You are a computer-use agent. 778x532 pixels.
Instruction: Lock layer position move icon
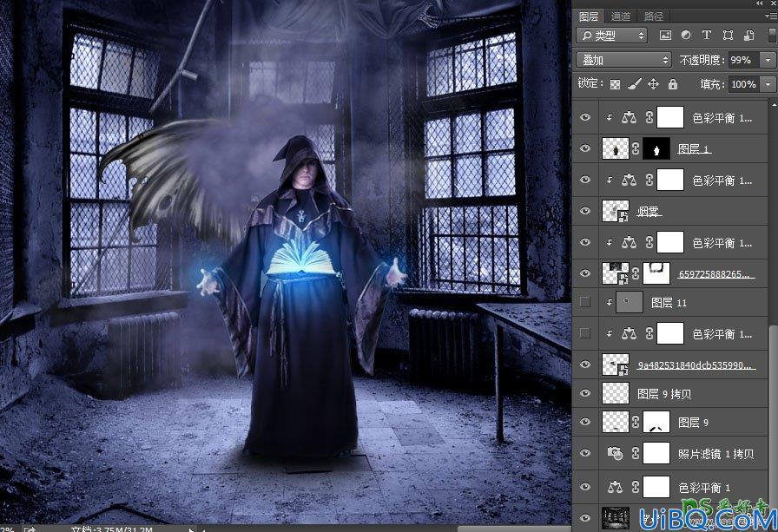tap(654, 84)
